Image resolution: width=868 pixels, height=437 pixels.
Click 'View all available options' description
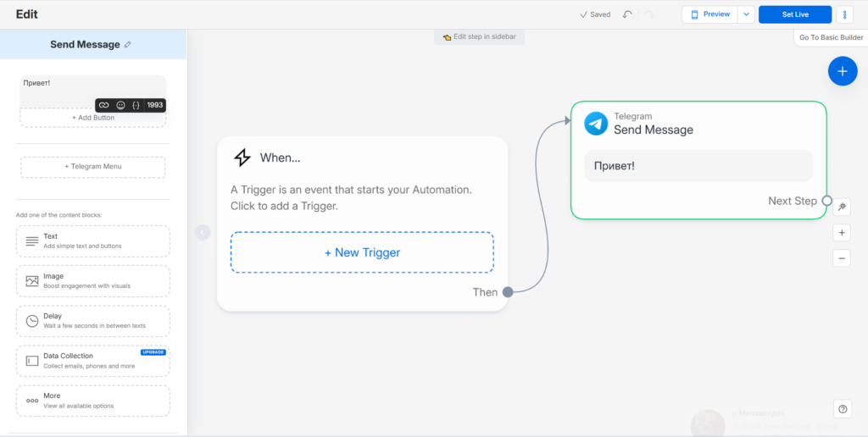pyautogui.click(x=79, y=406)
